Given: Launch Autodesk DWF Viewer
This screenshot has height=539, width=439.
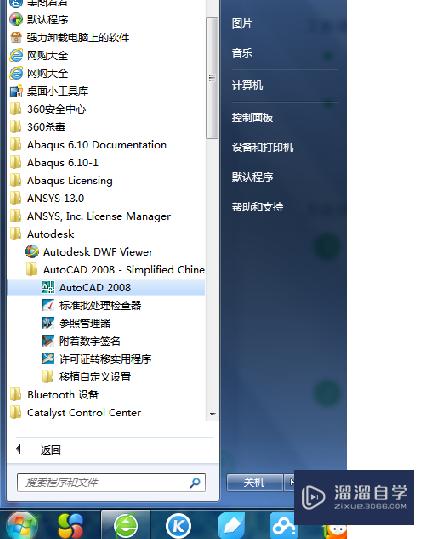Looking at the screenshot, I should [x=89, y=252].
